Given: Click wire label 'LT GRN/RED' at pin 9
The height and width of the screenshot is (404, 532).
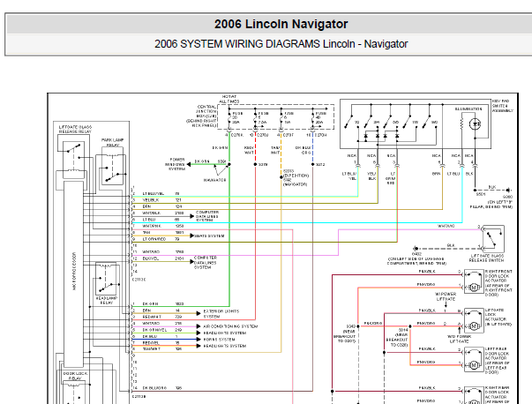Looking at the screenshot, I should (x=154, y=239).
